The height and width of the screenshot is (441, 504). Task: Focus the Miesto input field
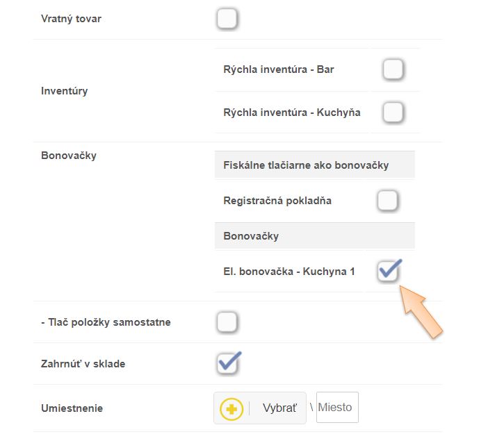[x=337, y=408]
